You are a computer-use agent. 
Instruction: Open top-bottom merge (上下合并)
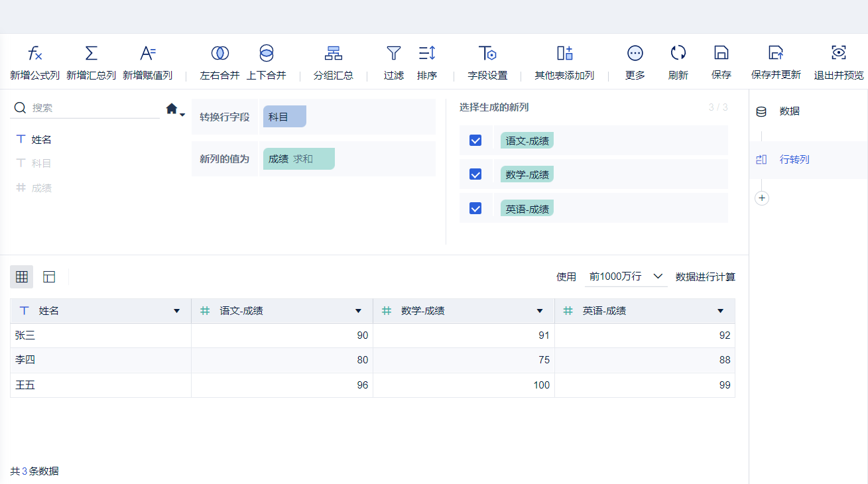coord(267,63)
